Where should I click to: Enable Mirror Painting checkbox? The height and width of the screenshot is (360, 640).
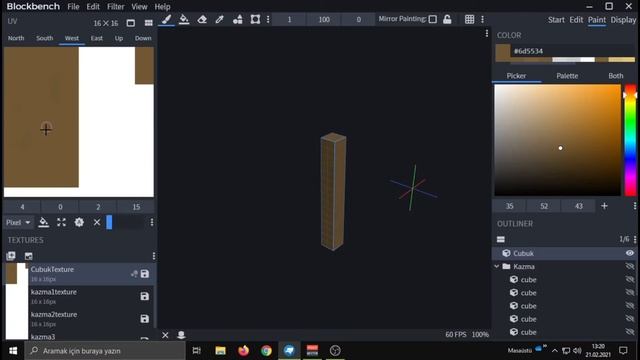coord(433,19)
